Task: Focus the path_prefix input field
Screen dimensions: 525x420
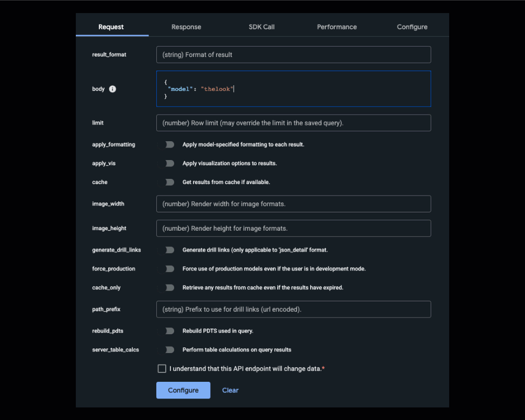Action: point(294,309)
